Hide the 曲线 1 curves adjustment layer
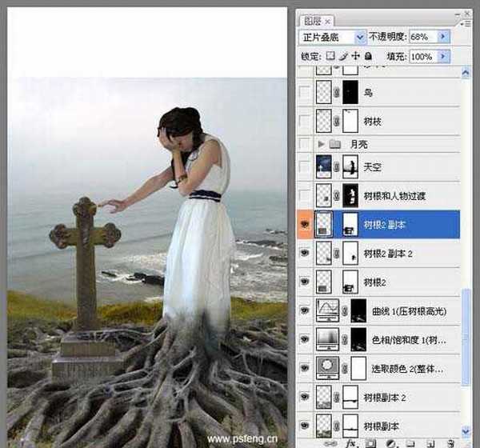480x448 pixels. pyautogui.click(x=304, y=311)
